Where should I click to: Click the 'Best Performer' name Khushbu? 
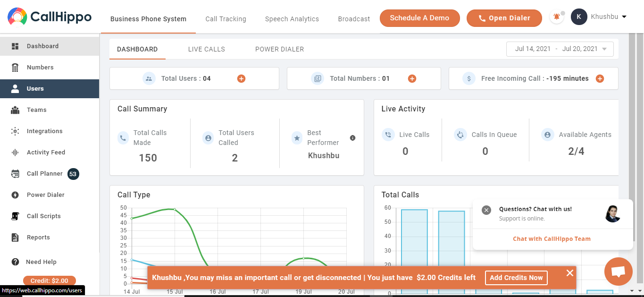[324, 155]
